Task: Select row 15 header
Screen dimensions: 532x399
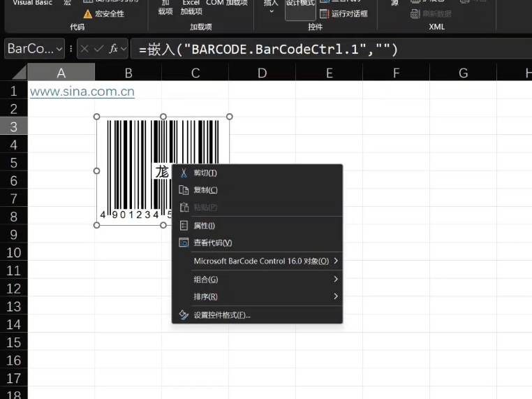Action: pyautogui.click(x=13, y=342)
